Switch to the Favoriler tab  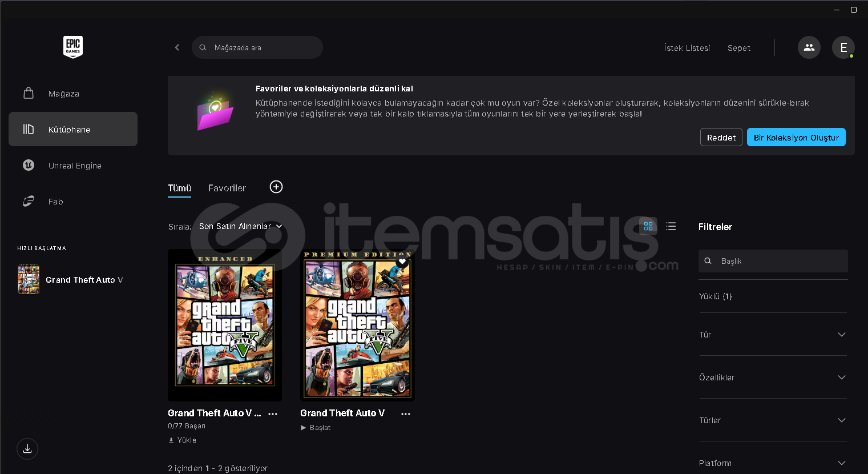tap(227, 188)
